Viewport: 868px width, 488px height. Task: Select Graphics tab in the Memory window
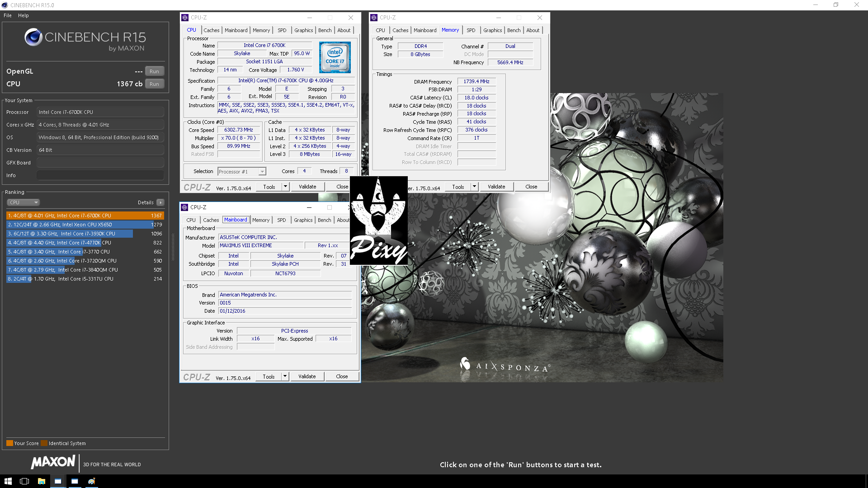pyautogui.click(x=493, y=30)
